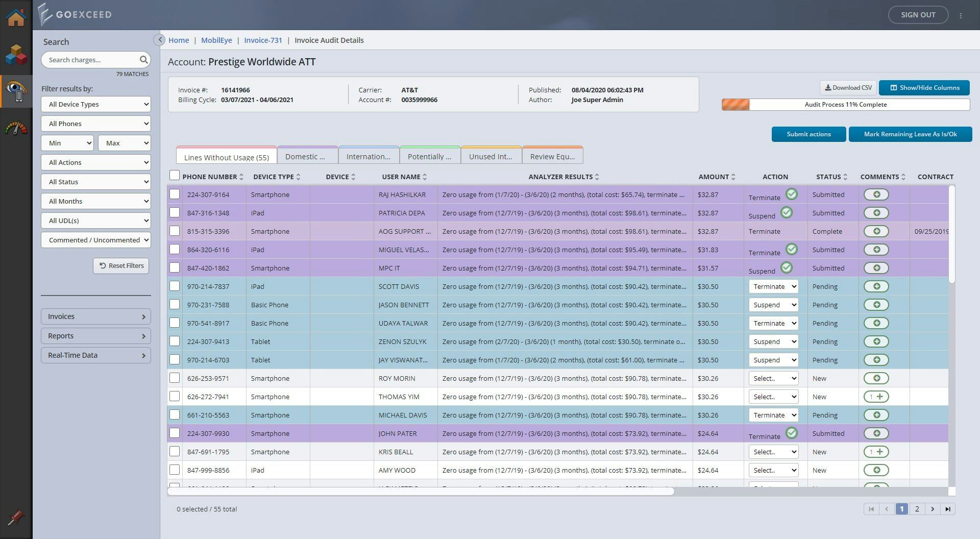Image resolution: width=980 pixels, height=539 pixels.
Task: Click the Home icon in the sidebar
Action: click(16, 17)
